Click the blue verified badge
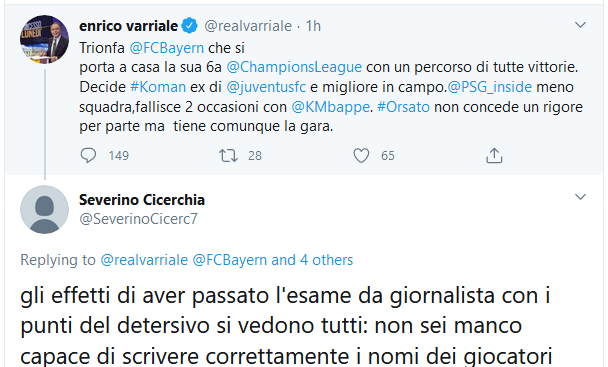 click(x=190, y=26)
